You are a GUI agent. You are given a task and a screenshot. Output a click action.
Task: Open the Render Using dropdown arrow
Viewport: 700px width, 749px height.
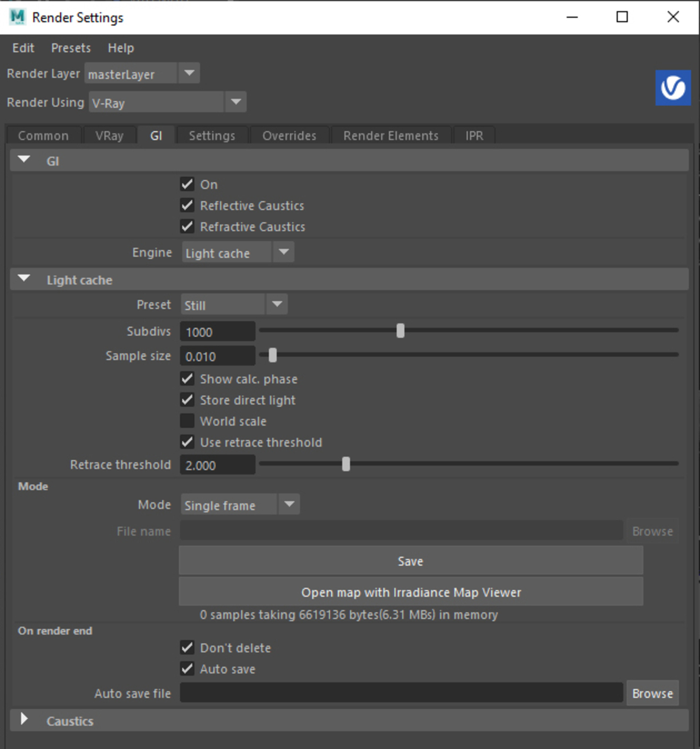(x=236, y=102)
